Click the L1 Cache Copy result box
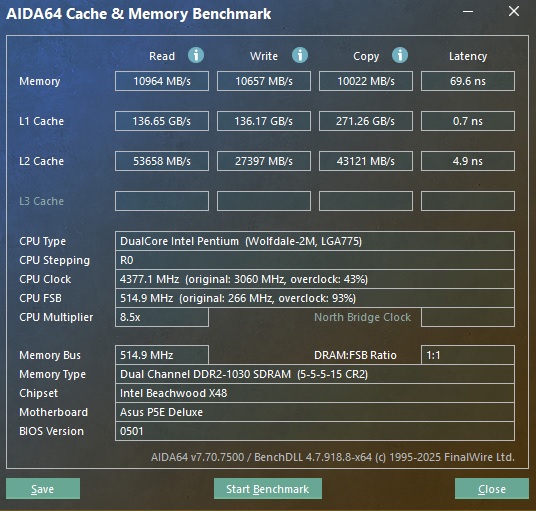536x511 pixels. [366, 121]
